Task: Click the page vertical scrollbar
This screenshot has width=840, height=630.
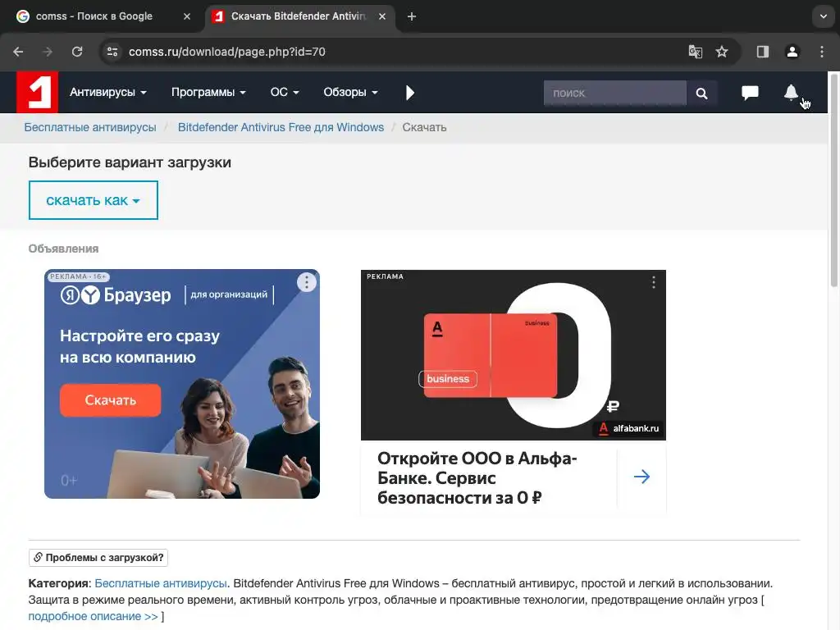Action: click(834, 181)
